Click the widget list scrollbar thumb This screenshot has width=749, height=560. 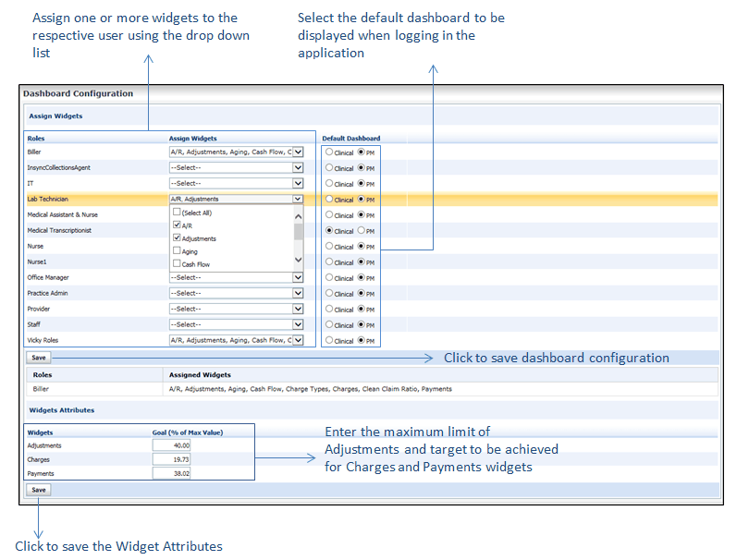point(299,232)
